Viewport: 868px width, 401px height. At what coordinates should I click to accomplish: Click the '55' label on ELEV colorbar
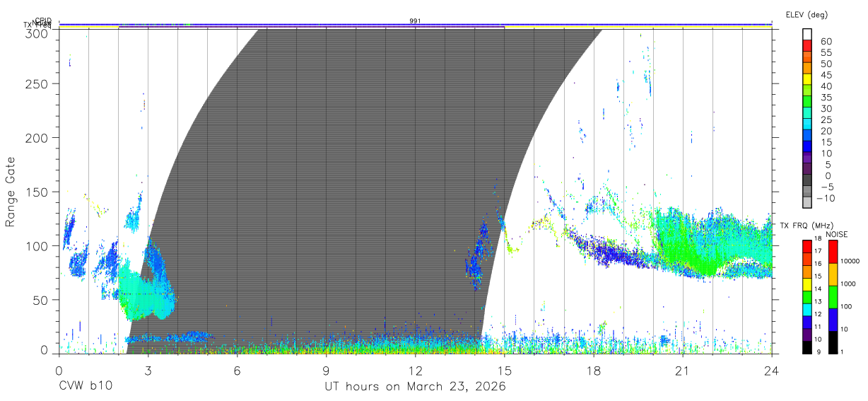(x=826, y=53)
